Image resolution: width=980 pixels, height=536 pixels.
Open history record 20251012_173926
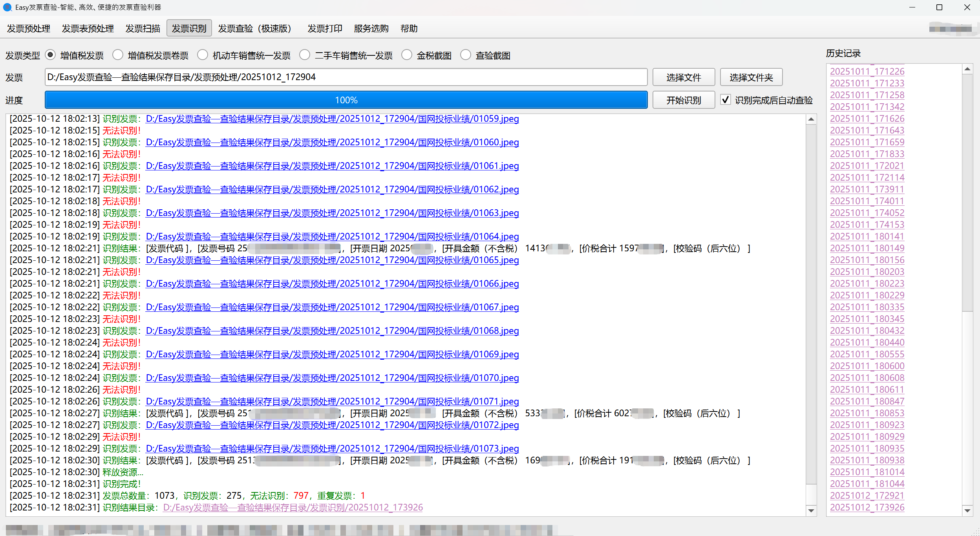pyautogui.click(x=867, y=507)
